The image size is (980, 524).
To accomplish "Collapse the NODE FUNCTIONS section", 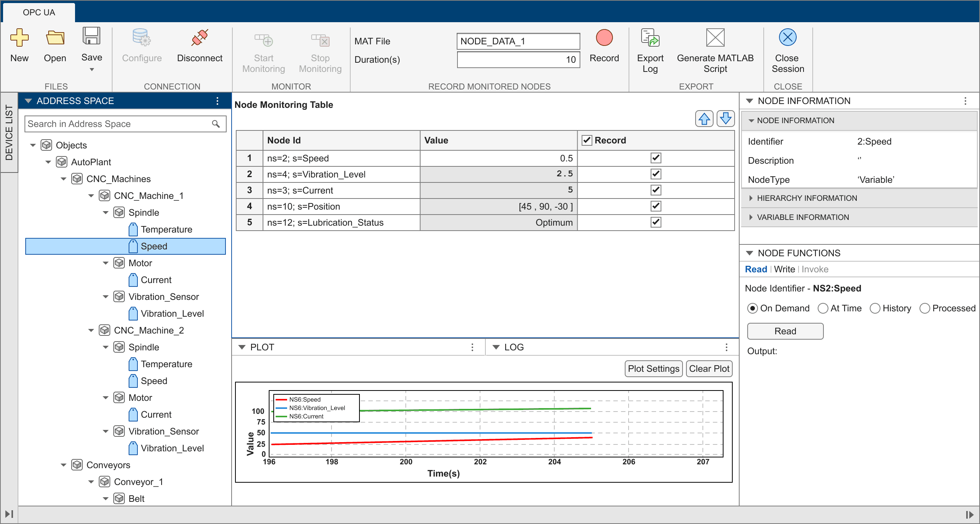I will coord(750,253).
